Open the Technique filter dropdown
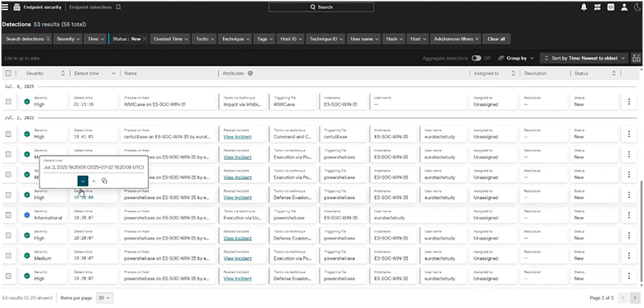Image resolution: width=644 pixels, height=308 pixels. coord(236,39)
